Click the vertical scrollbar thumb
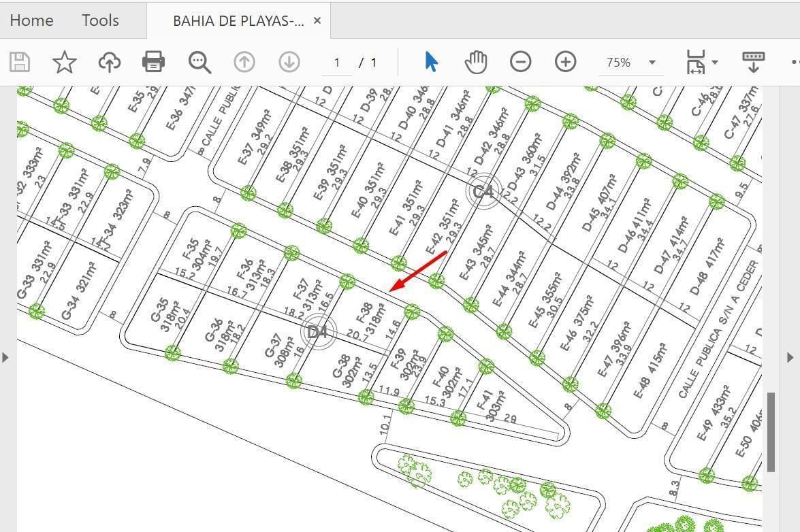This screenshot has width=800, height=532. point(771,432)
